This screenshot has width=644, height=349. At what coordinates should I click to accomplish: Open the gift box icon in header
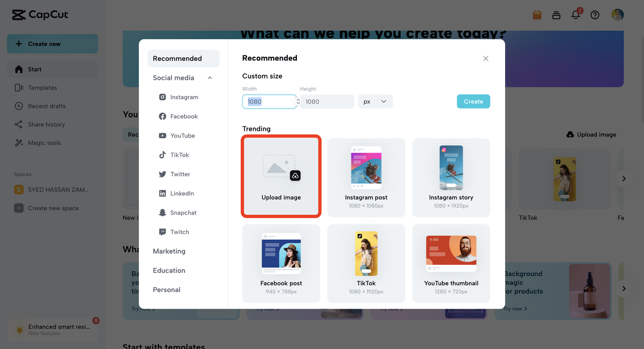click(537, 15)
